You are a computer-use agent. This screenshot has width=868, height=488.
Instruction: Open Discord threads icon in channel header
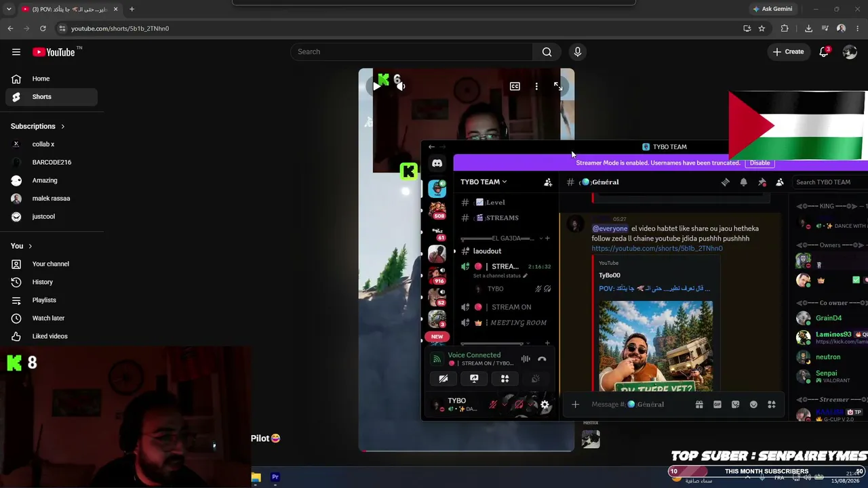coord(725,182)
